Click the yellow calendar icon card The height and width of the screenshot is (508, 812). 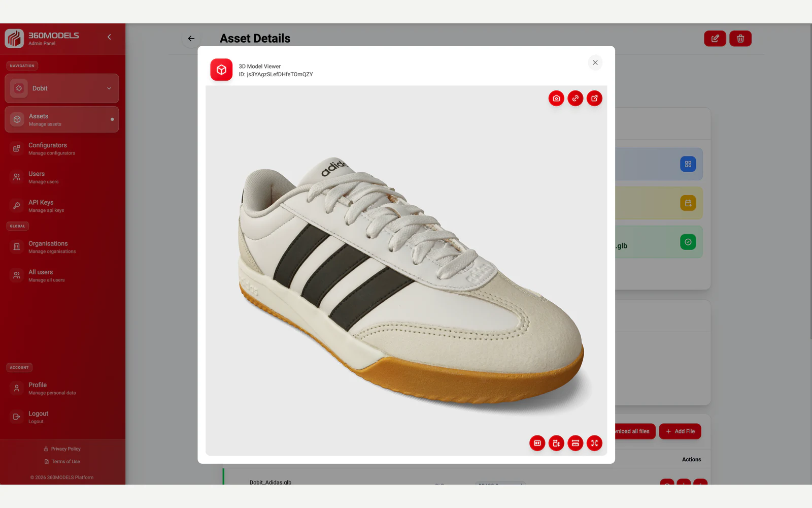point(688,203)
